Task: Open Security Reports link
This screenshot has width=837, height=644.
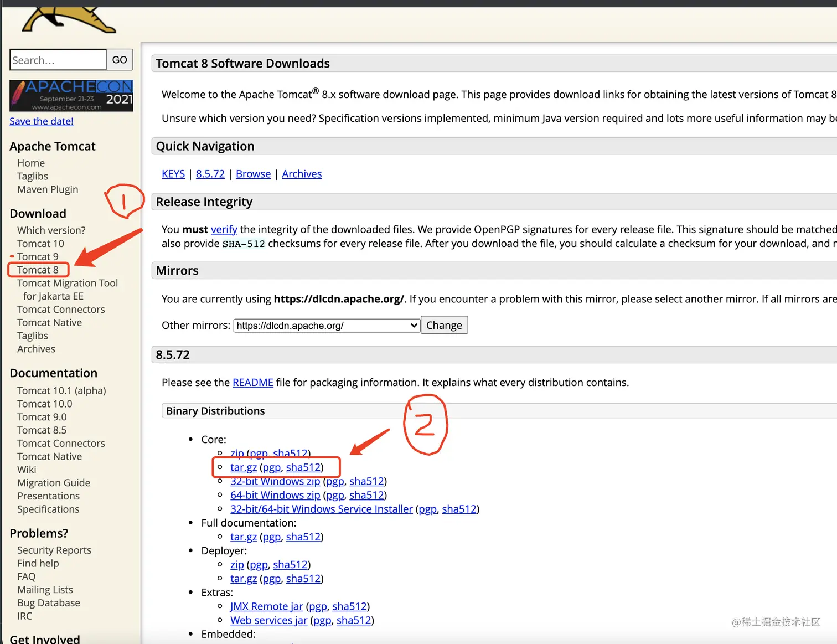Action: point(54,550)
